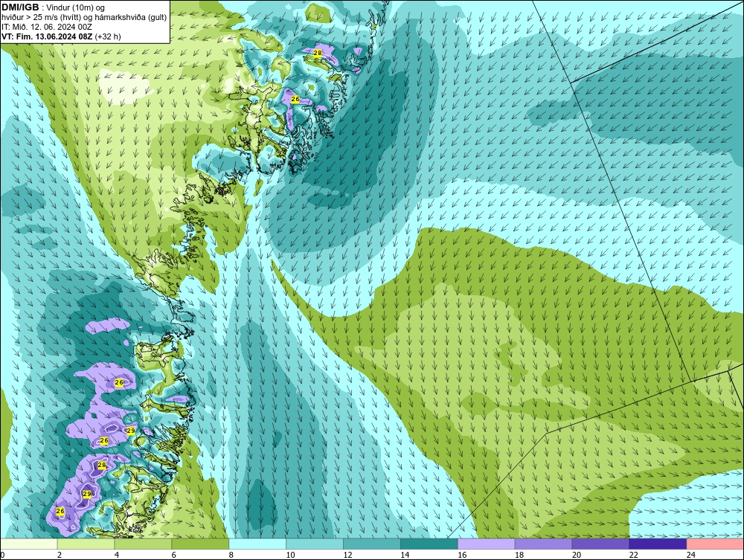Viewport: 744px width, 560px height.
Task: Click the 6–8 m/s olive green legend swatch
Action: pyautogui.click(x=200, y=544)
